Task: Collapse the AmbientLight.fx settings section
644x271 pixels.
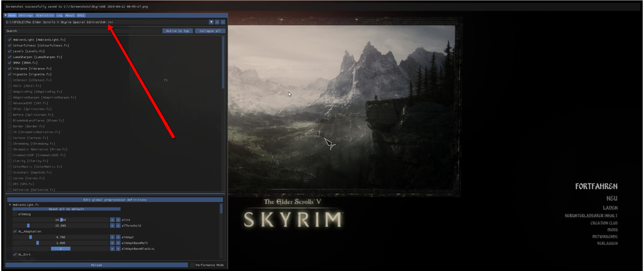Action: click(x=10, y=205)
